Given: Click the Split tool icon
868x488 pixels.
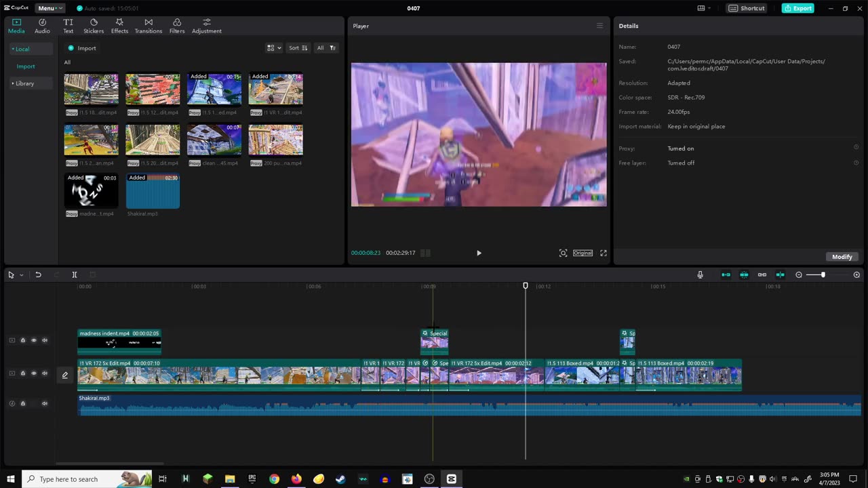Looking at the screenshot, I should 75,274.
